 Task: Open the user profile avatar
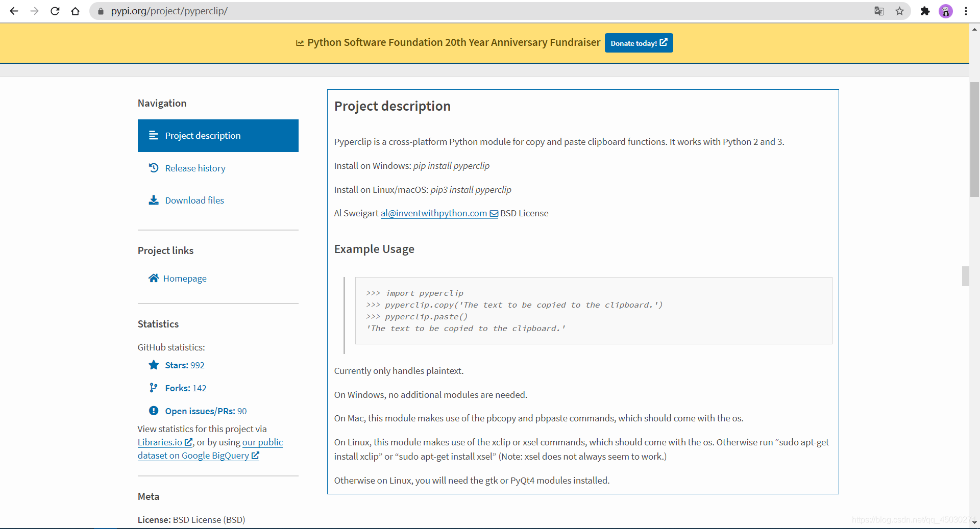tap(946, 11)
